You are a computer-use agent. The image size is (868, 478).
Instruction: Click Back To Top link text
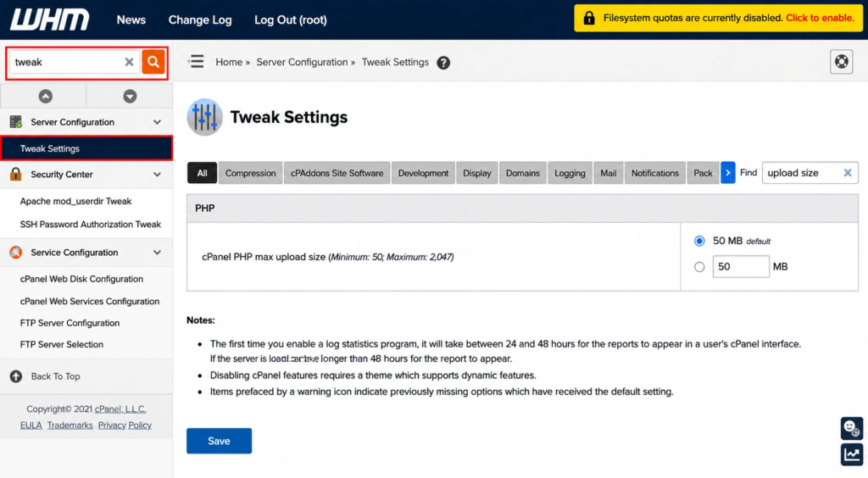click(55, 376)
